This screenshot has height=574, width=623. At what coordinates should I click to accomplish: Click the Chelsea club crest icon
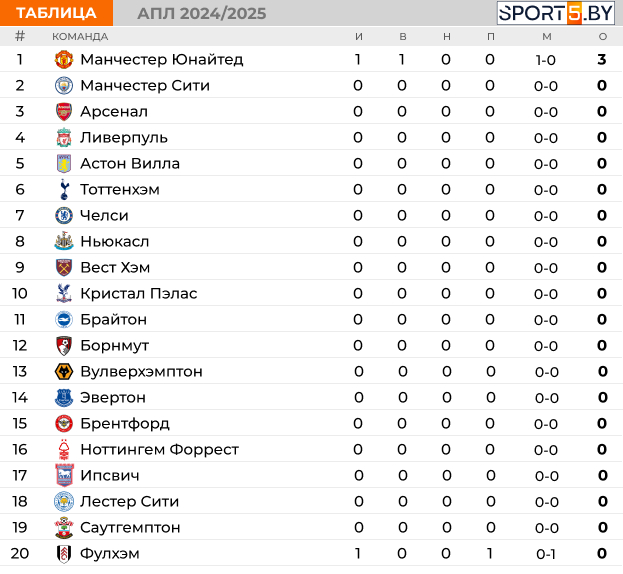64,216
